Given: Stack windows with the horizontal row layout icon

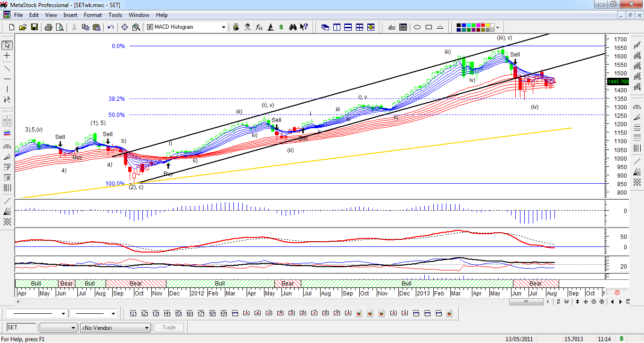Looking at the screenshot, I should (x=348, y=27).
